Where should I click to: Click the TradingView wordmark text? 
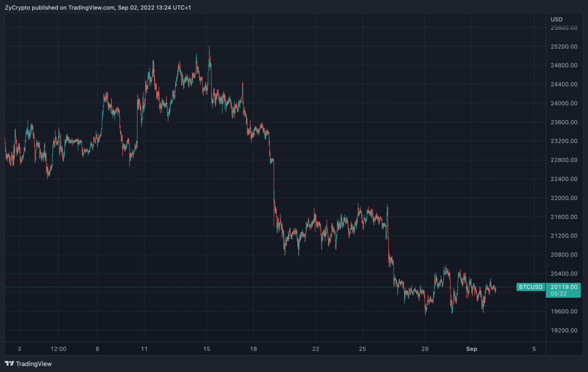click(x=34, y=364)
